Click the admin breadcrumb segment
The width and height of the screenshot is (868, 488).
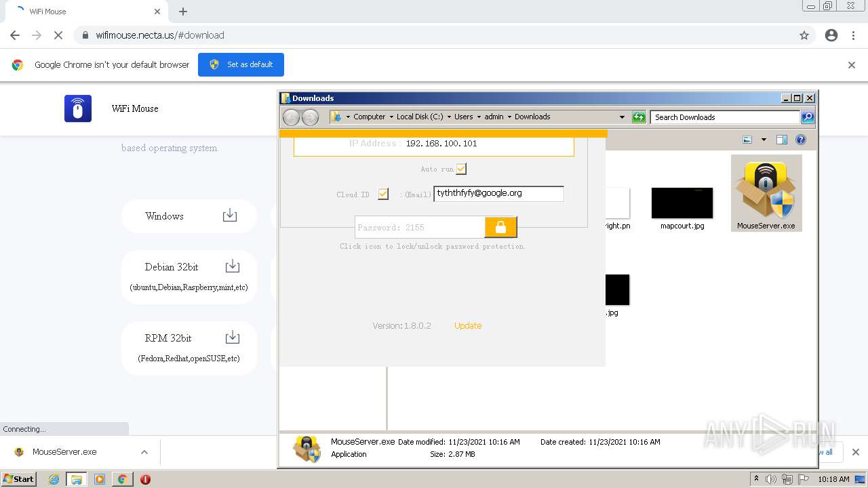(494, 117)
